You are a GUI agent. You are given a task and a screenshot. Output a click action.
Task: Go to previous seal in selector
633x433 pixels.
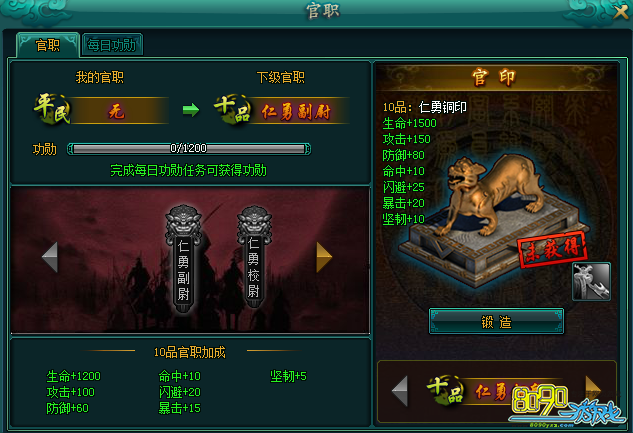[400, 390]
